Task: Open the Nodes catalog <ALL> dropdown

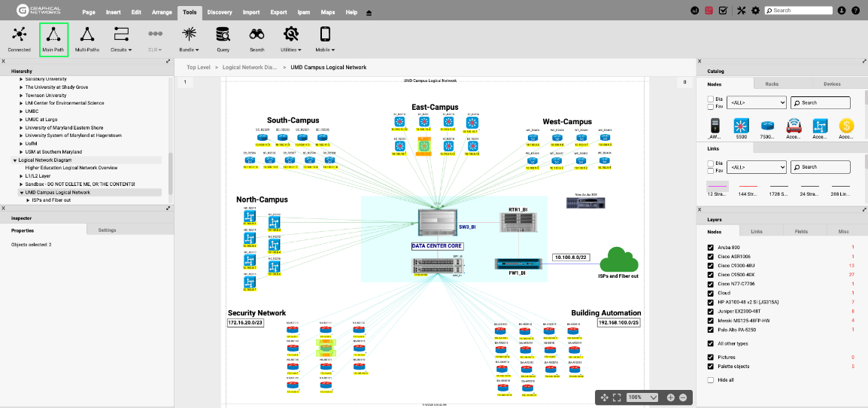Action: (x=756, y=102)
